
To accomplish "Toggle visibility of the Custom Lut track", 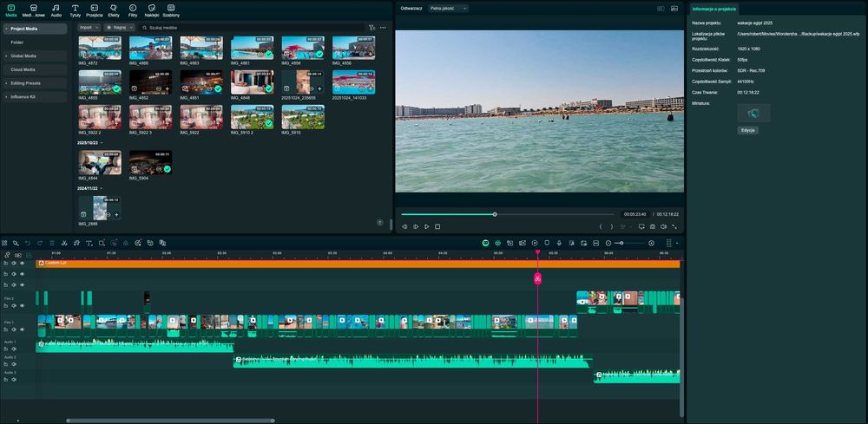I will 23,263.
